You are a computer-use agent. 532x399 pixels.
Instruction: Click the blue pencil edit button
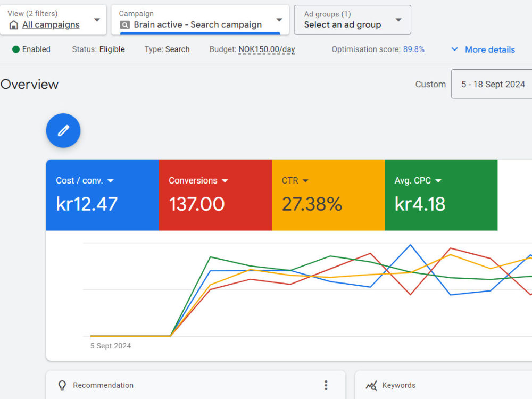pos(63,131)
